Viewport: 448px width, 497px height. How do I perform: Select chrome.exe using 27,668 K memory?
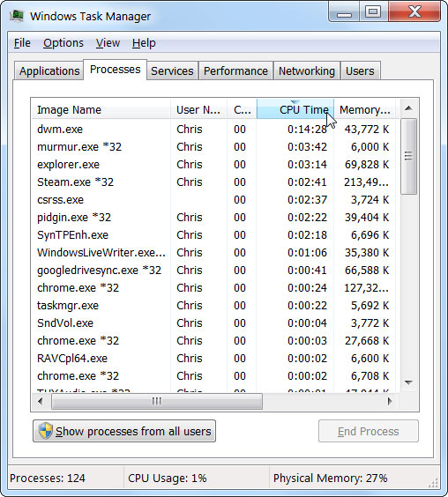[213, 341]
